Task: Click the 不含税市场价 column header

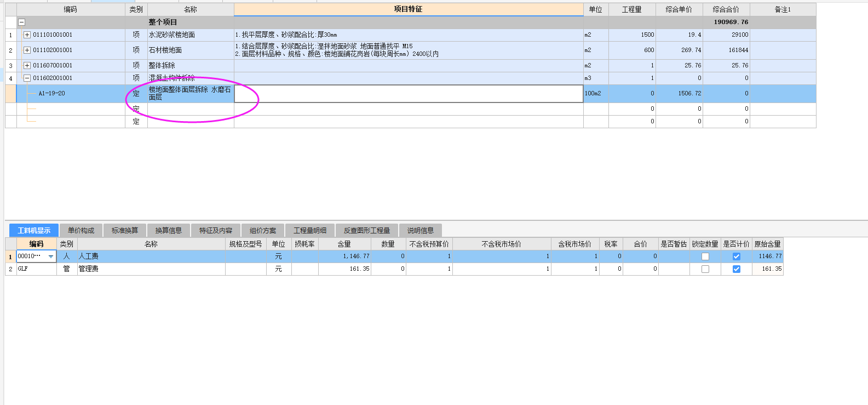Action: click(502, 244)
